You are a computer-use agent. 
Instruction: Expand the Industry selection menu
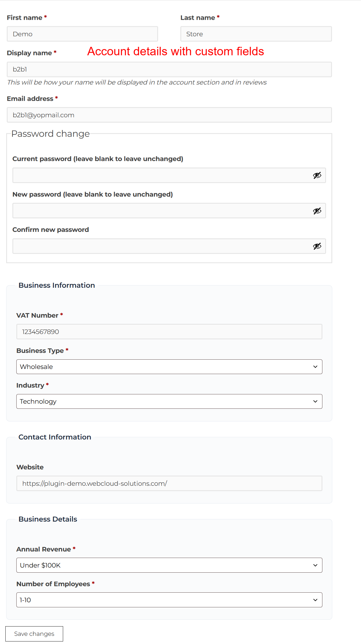[169, 401]
